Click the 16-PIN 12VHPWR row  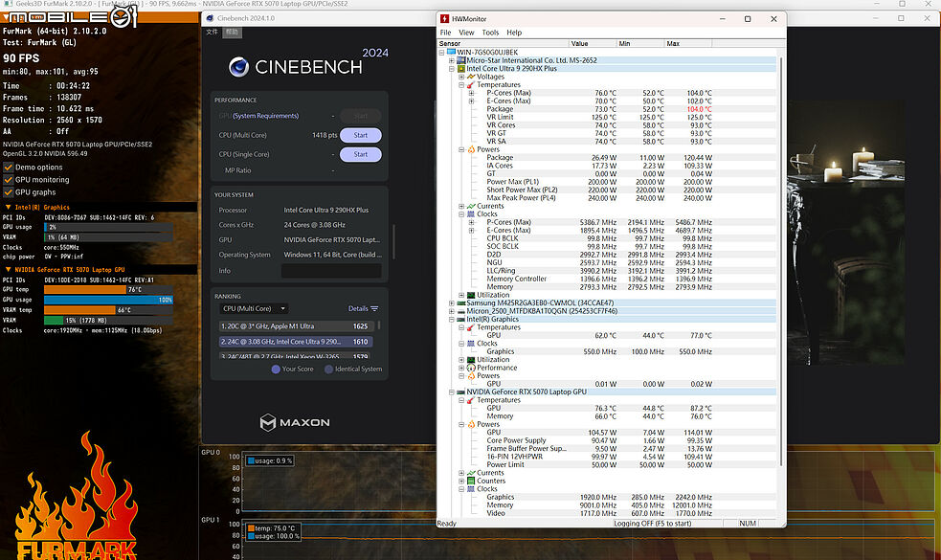(607, 457)
